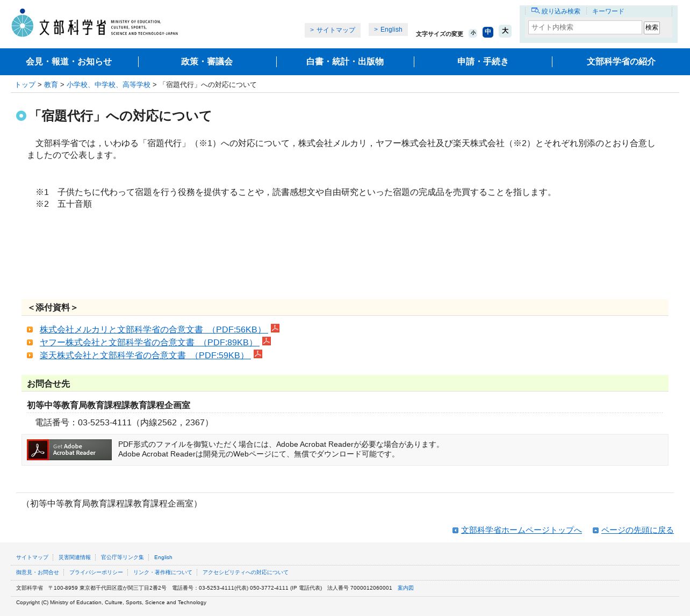Click the ＜添付資料＞ section heading
This screenshot has width=690, height=616.
pos(53,308)
